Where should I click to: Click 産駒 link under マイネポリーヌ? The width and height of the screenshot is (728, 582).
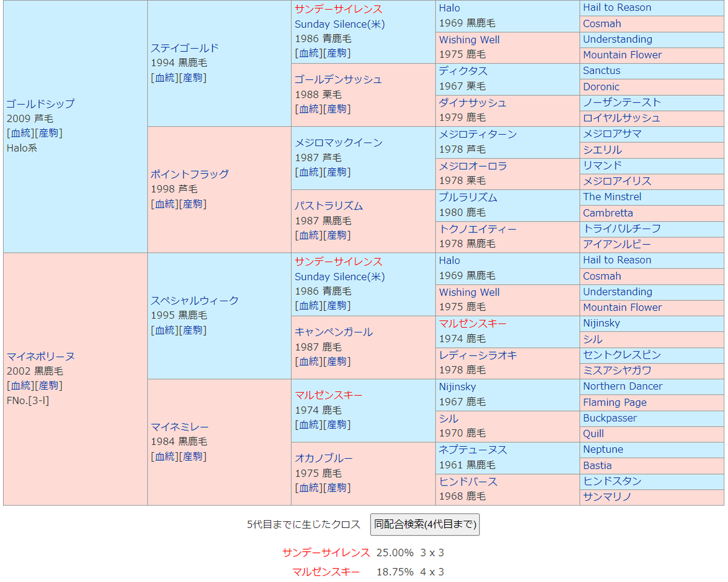pos(49,385)
